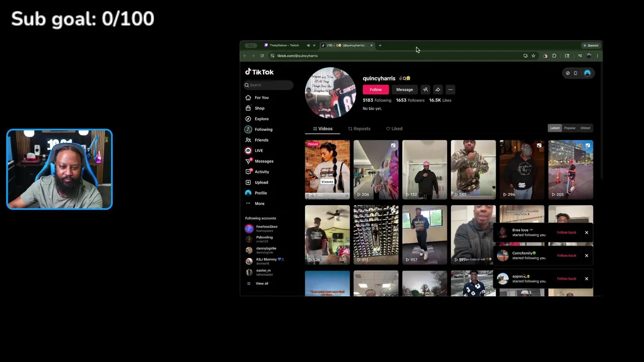Open the browser extensions puzzle icon
Image resolution: width=644 pixels, height=362 pixels.
[x=554, y=56]
